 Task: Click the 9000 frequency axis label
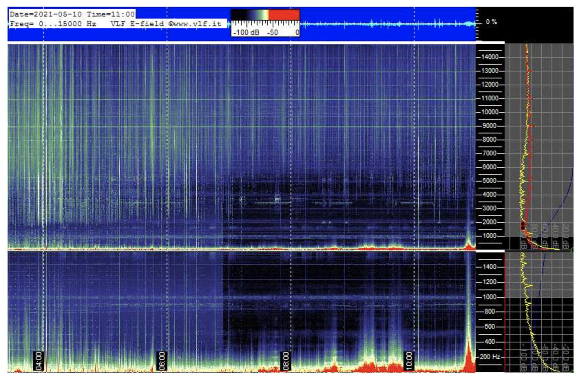pyautogui.click(x=490, y=126)
